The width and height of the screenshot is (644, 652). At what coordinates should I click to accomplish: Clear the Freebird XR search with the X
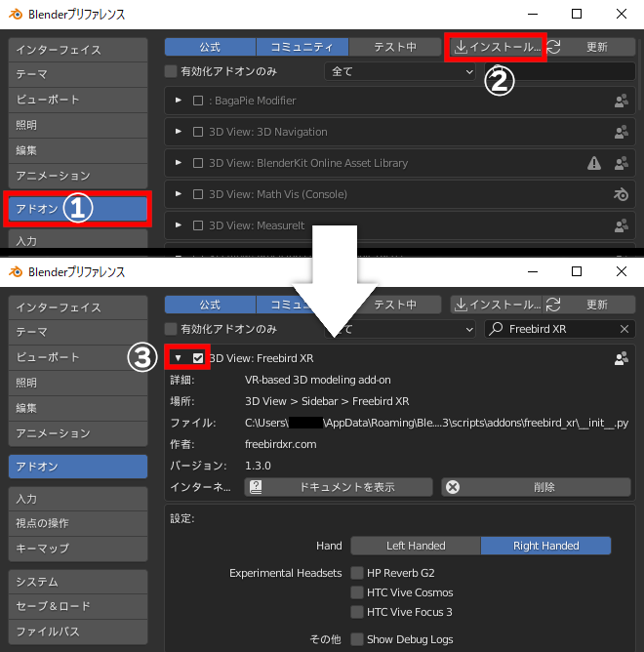(624, 329)
